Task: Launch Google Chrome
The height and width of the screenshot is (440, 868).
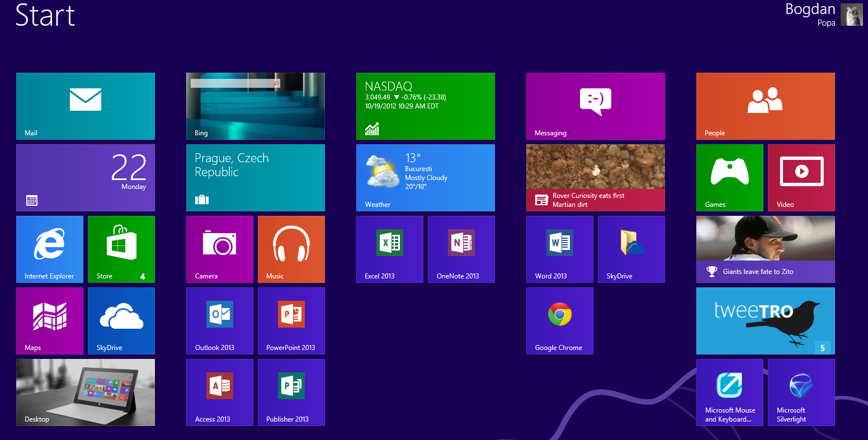Action: coord(560,321)
